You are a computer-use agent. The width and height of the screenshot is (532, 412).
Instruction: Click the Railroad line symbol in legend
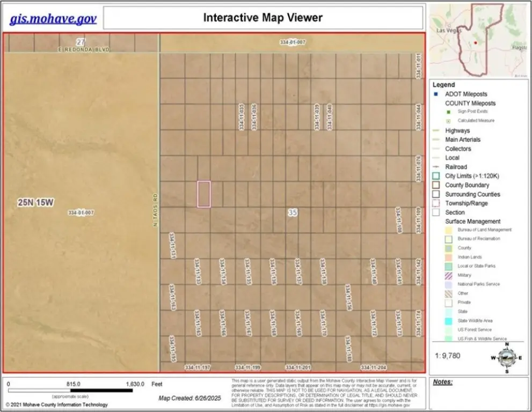point(436,167)
